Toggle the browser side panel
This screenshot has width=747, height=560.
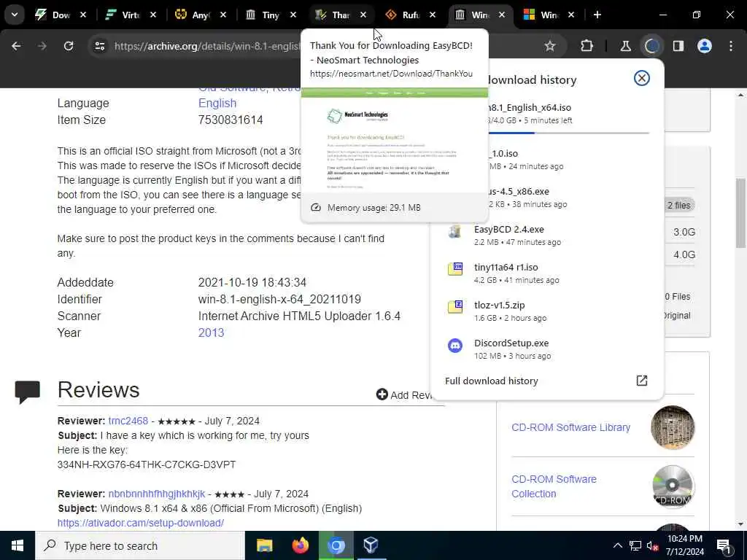click(678, 46)
